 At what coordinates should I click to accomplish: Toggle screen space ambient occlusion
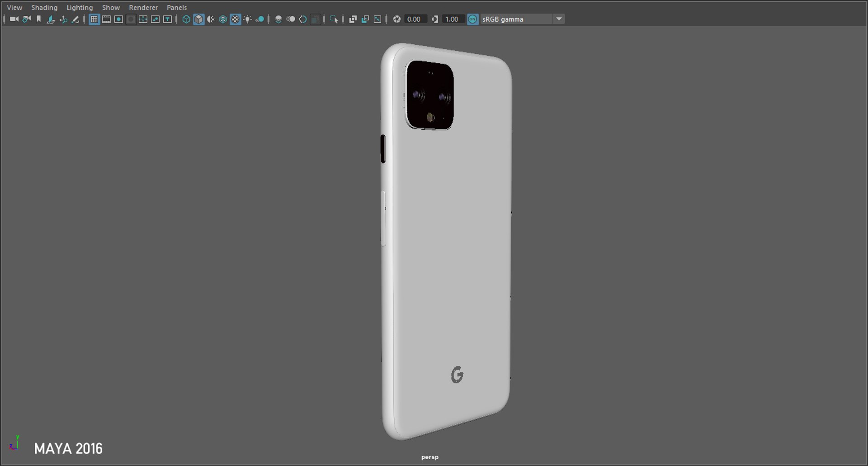click(x=278, y=19)
